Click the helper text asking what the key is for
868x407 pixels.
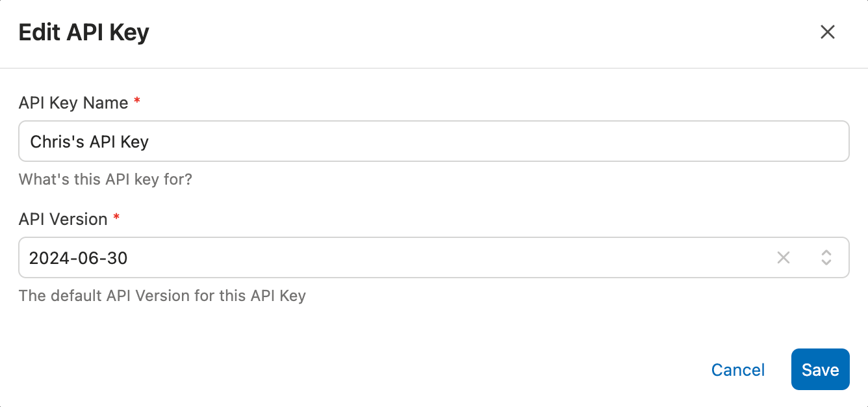pos(105,179)
